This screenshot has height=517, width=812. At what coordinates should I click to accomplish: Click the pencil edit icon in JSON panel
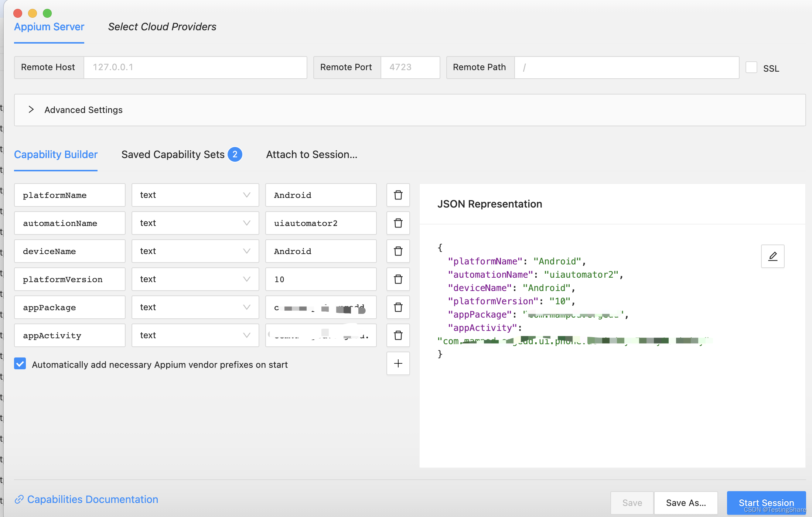[772, 256]
